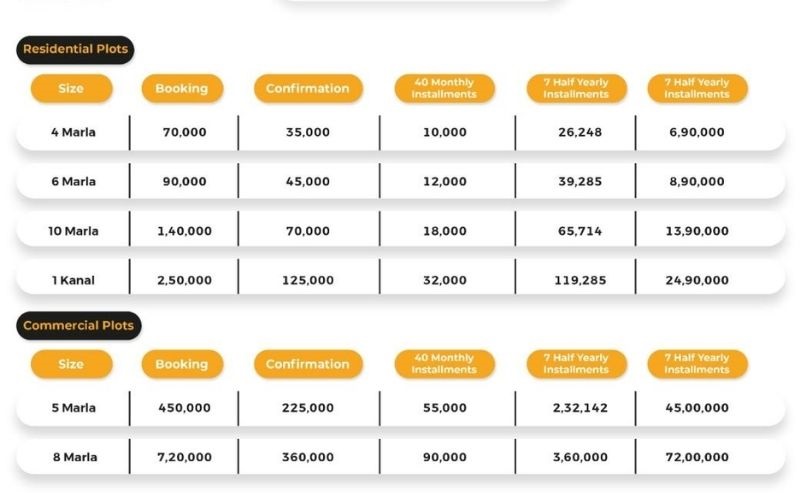Screen dimensions: 800x493
Task: Select the 6 Marla row label
Action: pos(74,181)
